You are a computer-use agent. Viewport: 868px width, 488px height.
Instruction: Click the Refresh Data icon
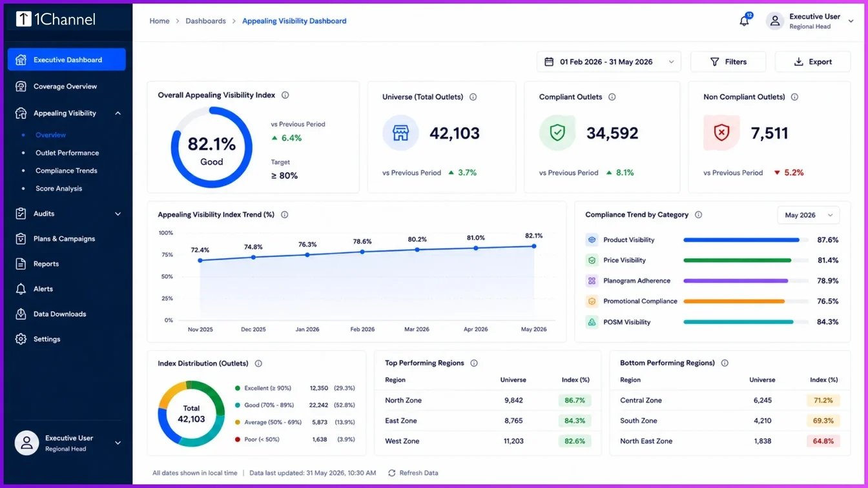click(391, 473)
